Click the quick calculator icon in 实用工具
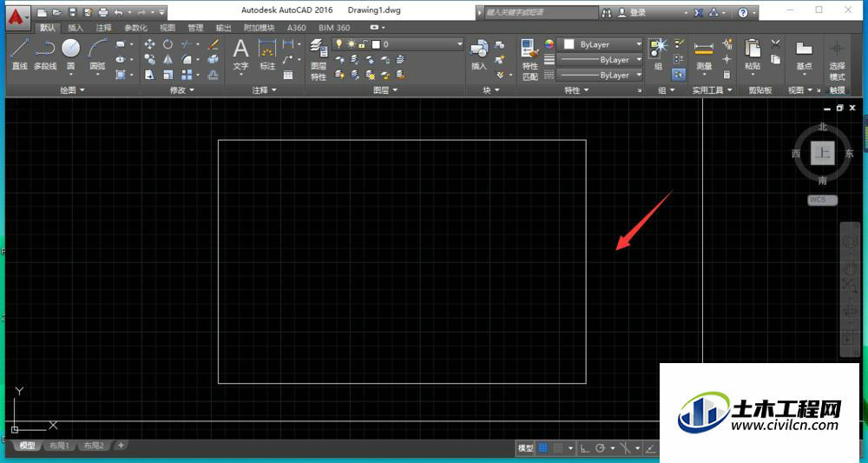The width and height of the screenshot is (868, 463). pyautogui.click(x=727, y=74)
